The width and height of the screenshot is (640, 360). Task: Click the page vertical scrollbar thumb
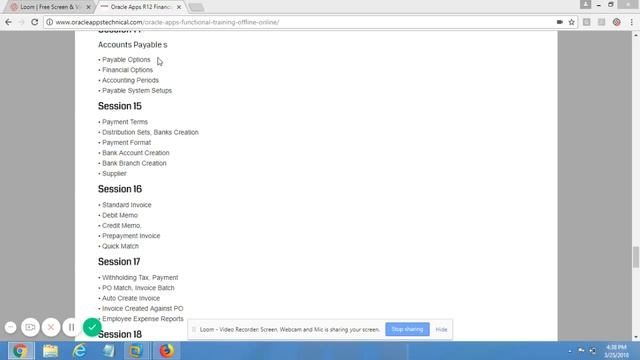click(x=636, y=257)
